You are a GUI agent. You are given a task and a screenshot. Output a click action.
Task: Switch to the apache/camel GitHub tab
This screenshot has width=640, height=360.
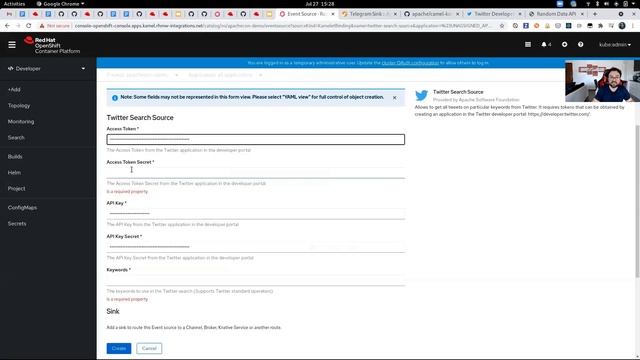431,14
